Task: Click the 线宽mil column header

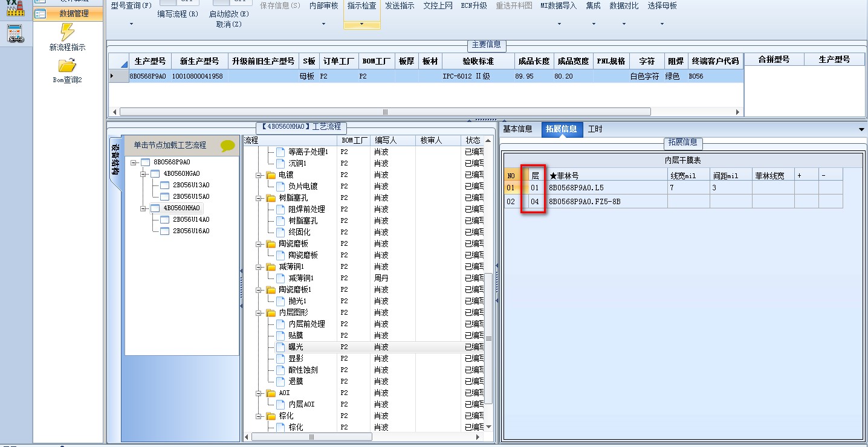Action: [688, 175]
